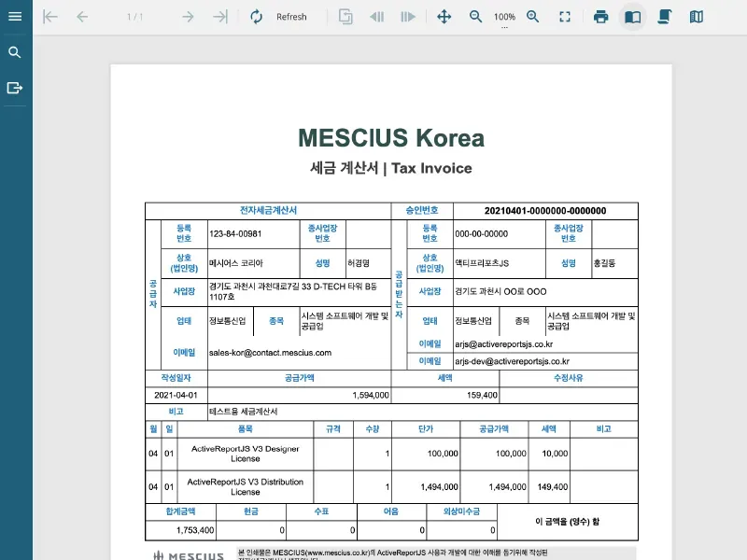
Task: Go to last page
Action: (x=220, y=17)
